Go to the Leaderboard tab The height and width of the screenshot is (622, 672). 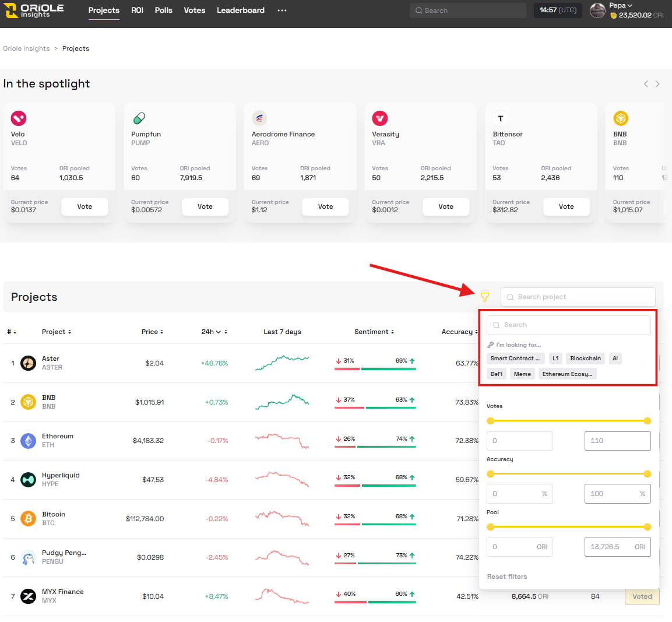[240, 10]
